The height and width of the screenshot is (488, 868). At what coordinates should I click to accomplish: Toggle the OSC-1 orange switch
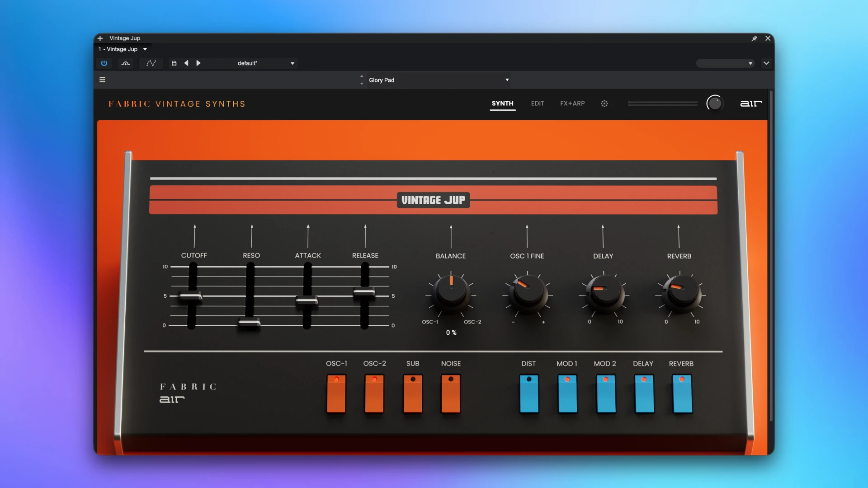point(336,394)
